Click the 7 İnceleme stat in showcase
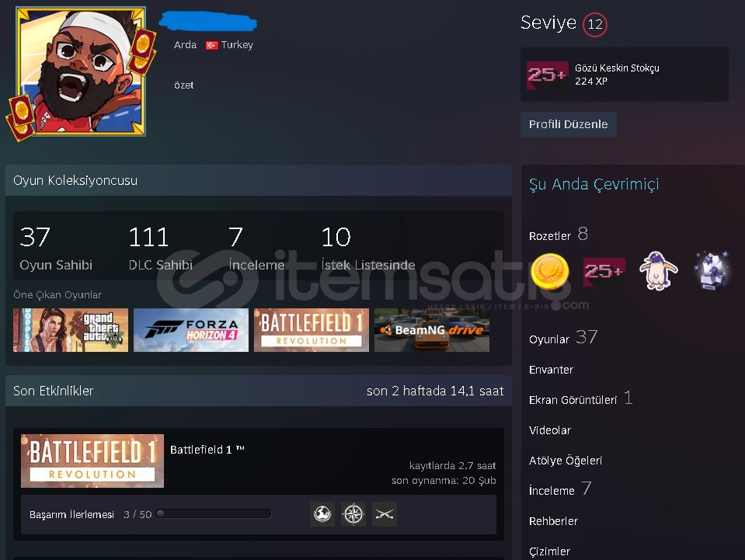The height and width of the screenshot is (560, 745). pos(256,248)
